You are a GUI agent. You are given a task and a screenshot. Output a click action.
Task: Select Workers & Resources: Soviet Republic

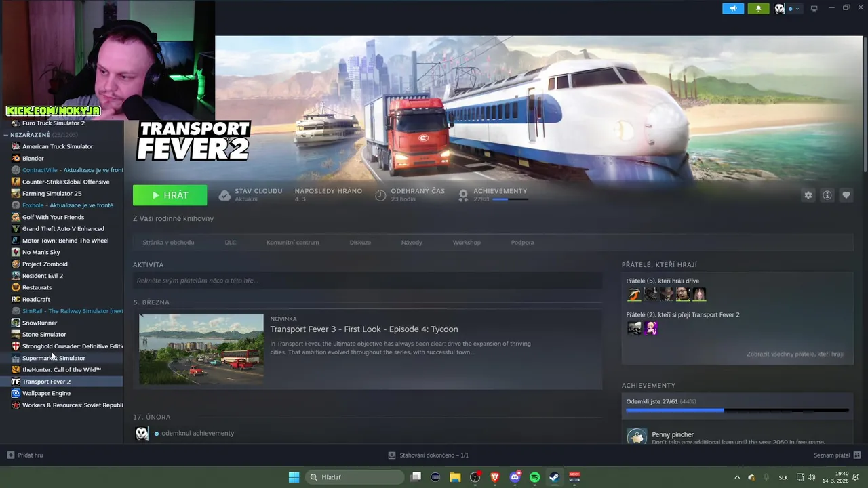pyautogui.click(x=73, y=405)
